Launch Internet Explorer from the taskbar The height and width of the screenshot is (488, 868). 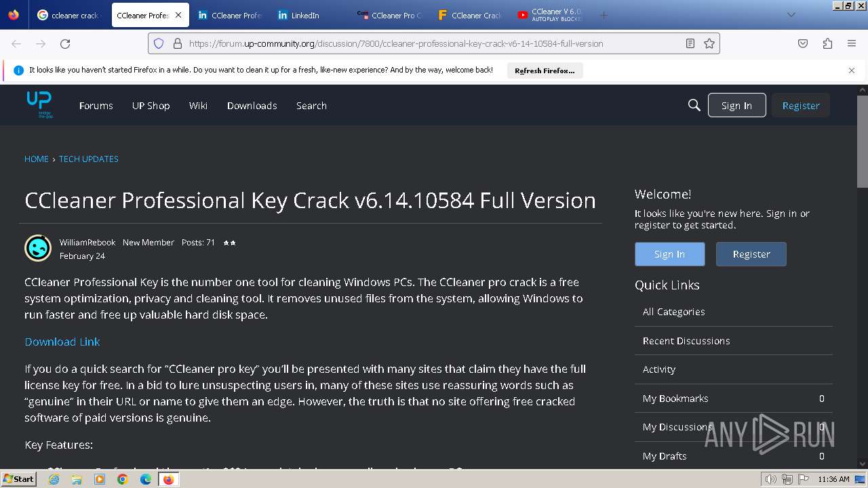point(54,479)
